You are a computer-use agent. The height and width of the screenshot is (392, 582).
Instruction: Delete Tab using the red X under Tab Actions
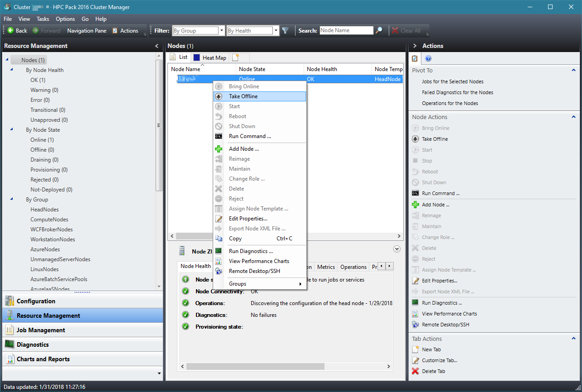click(x=433, y=371)
